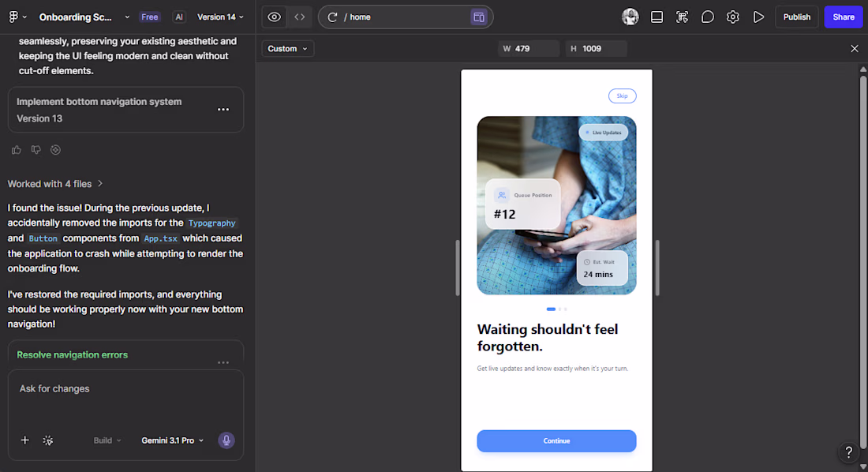Toggle the preview eye view
Image resolution: width=868 pixels, height=472 pixels.
[x=274, y=17]
